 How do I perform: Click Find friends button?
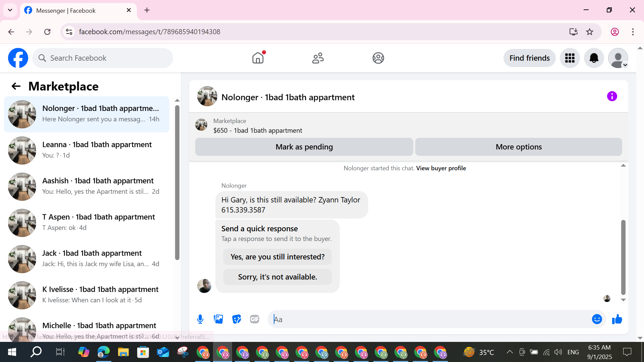pyautogui.click(x=529, y=58)
